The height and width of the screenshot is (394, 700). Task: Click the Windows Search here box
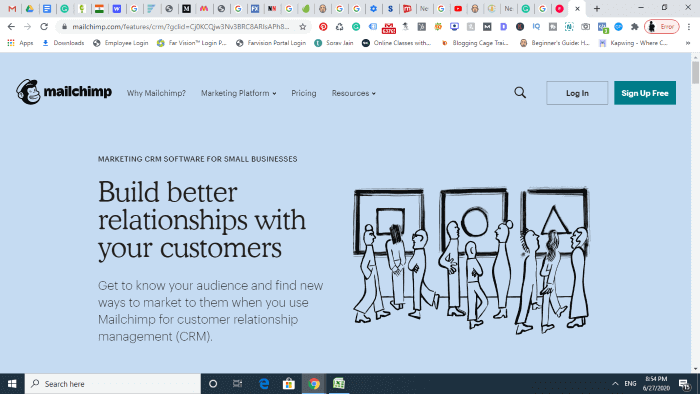pyautogui.click(x=113, y=384)
